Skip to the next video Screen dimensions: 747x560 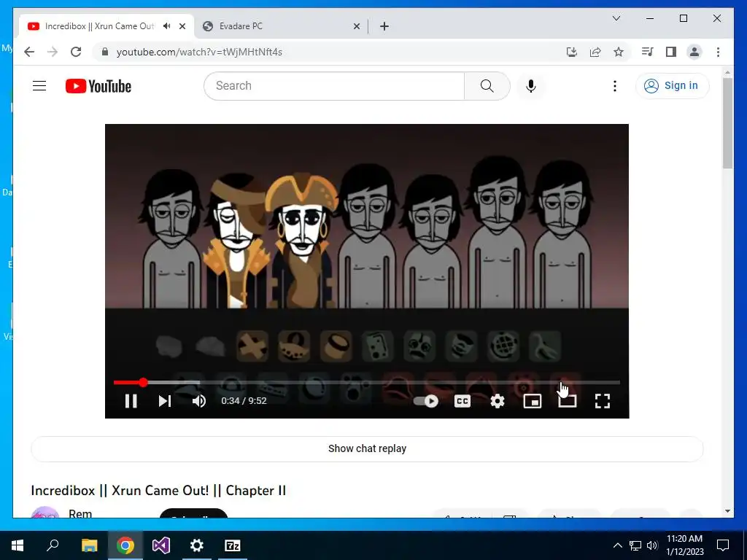click(165, 401)
